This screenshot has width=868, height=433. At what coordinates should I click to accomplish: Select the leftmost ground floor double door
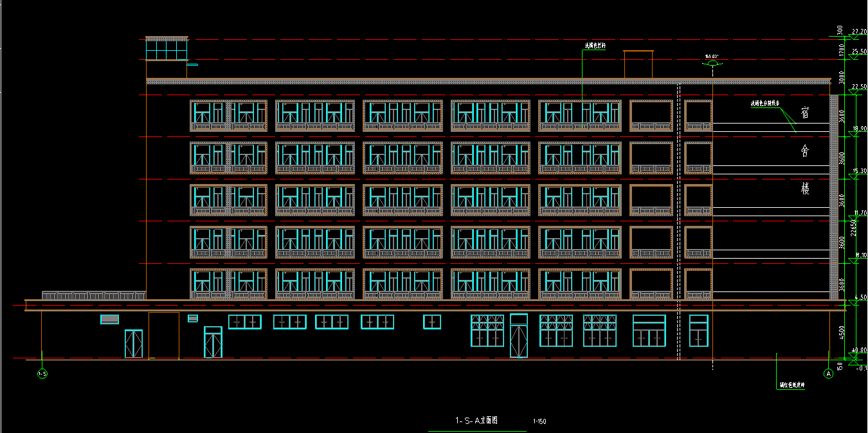pos(134,344)
